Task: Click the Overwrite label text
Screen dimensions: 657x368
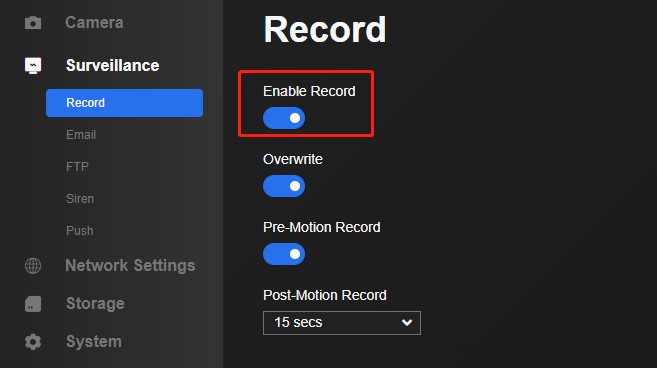Action: [x=293, y=159]
